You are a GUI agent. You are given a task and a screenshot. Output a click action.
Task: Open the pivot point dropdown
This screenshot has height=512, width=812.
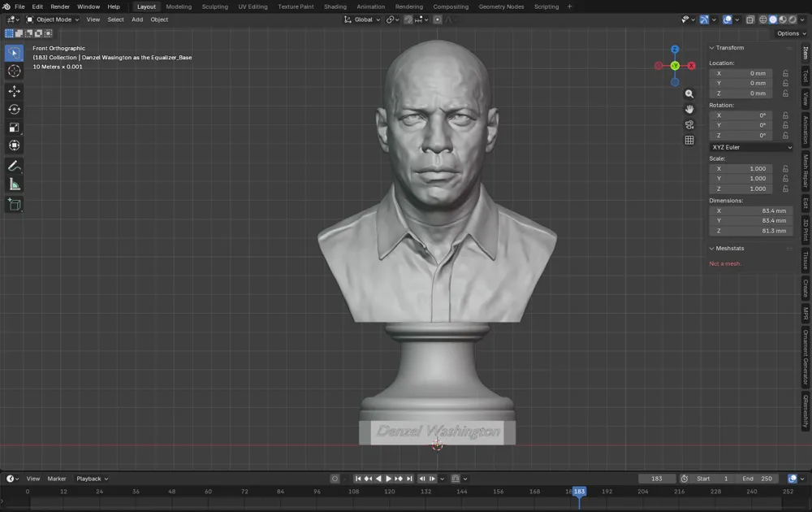[392, 20]
